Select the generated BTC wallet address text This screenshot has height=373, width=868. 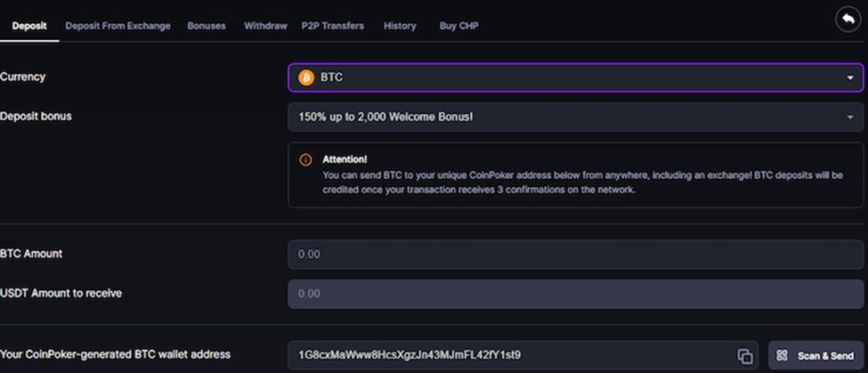click(410, 355)
